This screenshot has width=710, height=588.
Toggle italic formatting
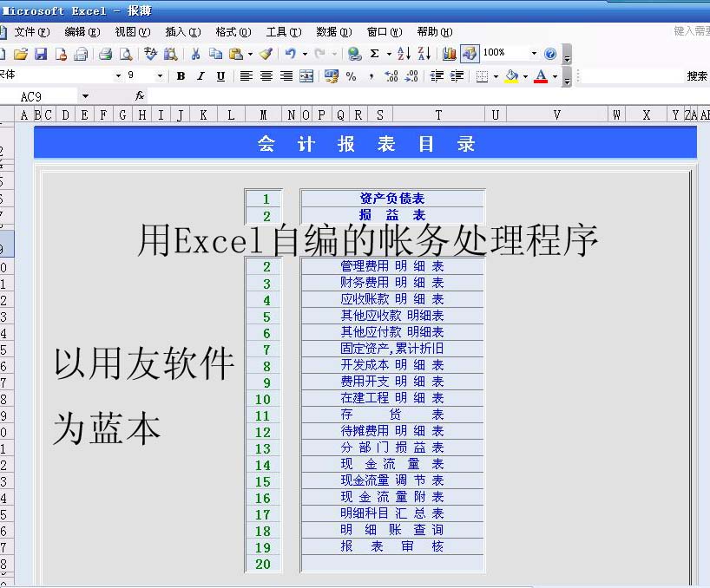click(x=201, y=76)
